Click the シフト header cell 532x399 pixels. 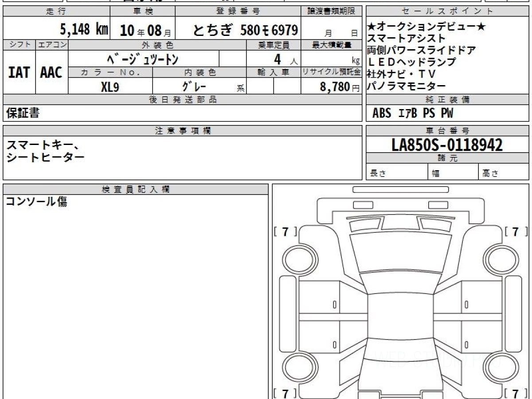point(19,45)
